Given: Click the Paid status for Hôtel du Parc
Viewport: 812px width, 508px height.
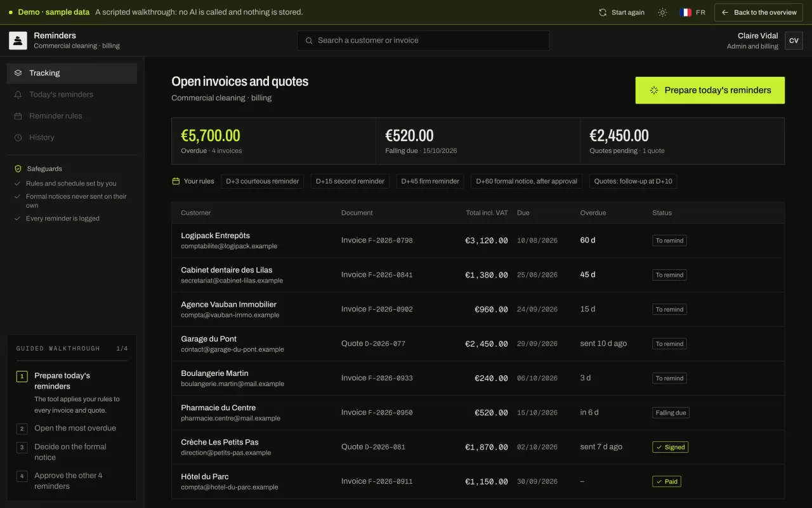Looking at the screenshot, I should pos(667,481).
